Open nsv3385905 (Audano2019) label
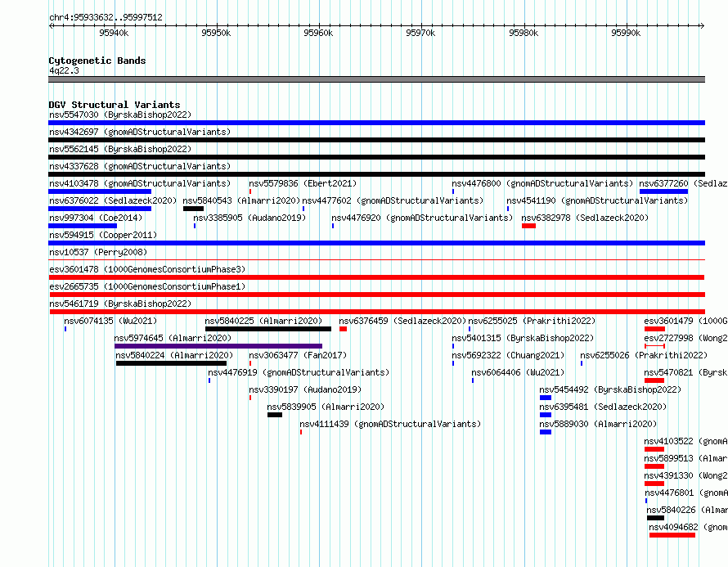 click(249, 218)
